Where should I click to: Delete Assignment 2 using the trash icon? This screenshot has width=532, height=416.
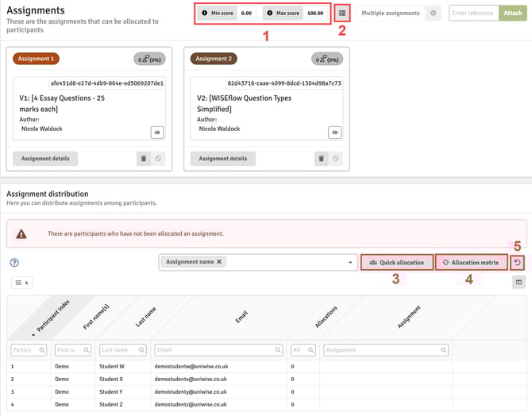click(x=322, y=159)
